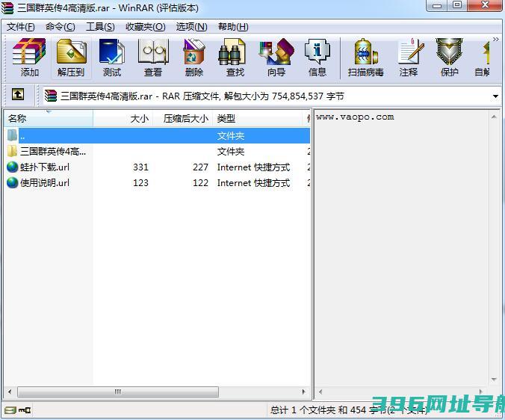This screenshot has width=505, height=420.
Task: Open the File (文件) menu
Action: 21,27
